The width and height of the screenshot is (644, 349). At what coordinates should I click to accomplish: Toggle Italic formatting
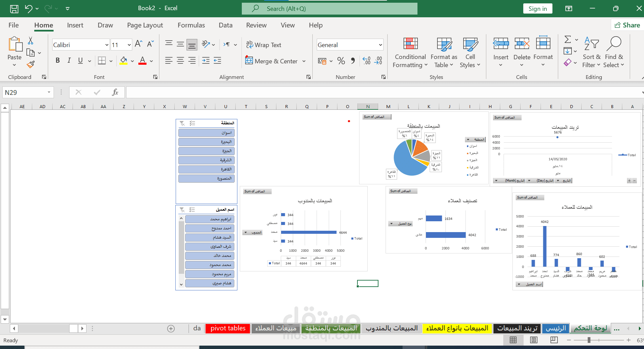[69, 61]
